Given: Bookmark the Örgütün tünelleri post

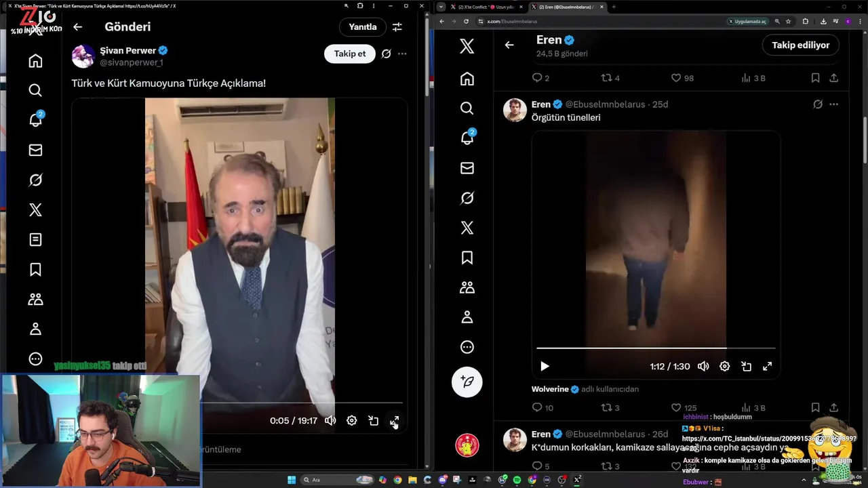Looking at the screenshot, I should (816, 408).
